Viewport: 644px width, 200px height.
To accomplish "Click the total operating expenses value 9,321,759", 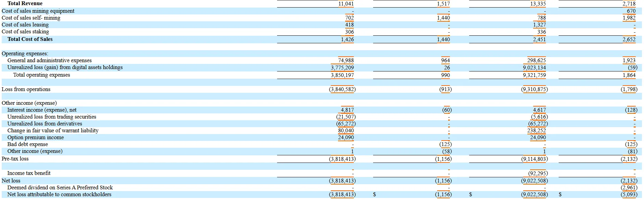I will coord(534,75).
